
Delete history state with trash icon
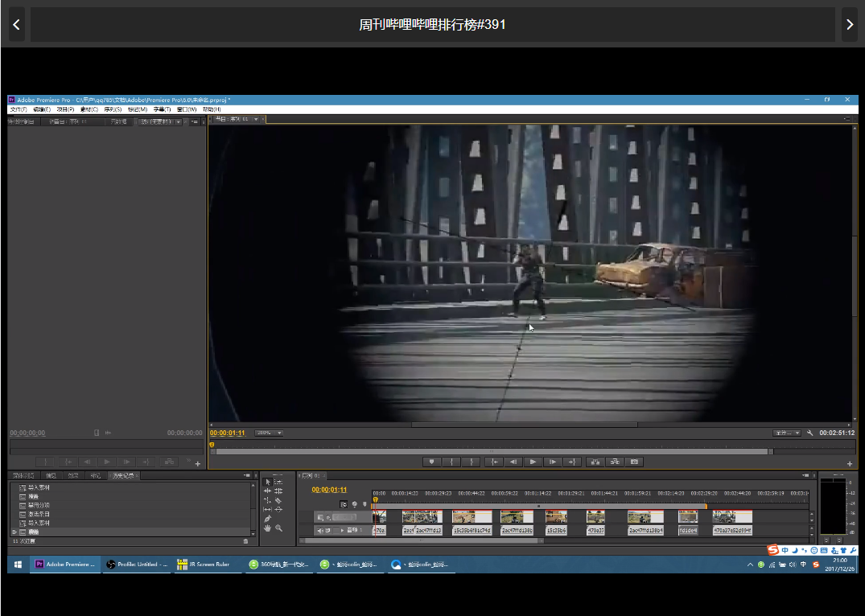point(246,541)
